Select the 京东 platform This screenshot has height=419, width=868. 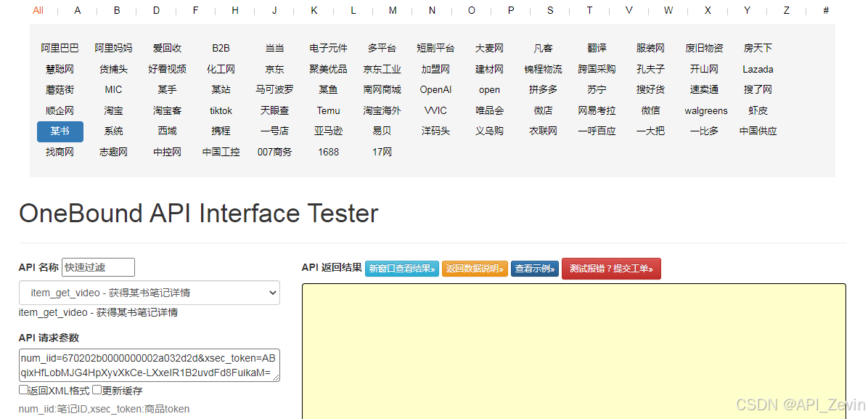[x=274, y=69]
